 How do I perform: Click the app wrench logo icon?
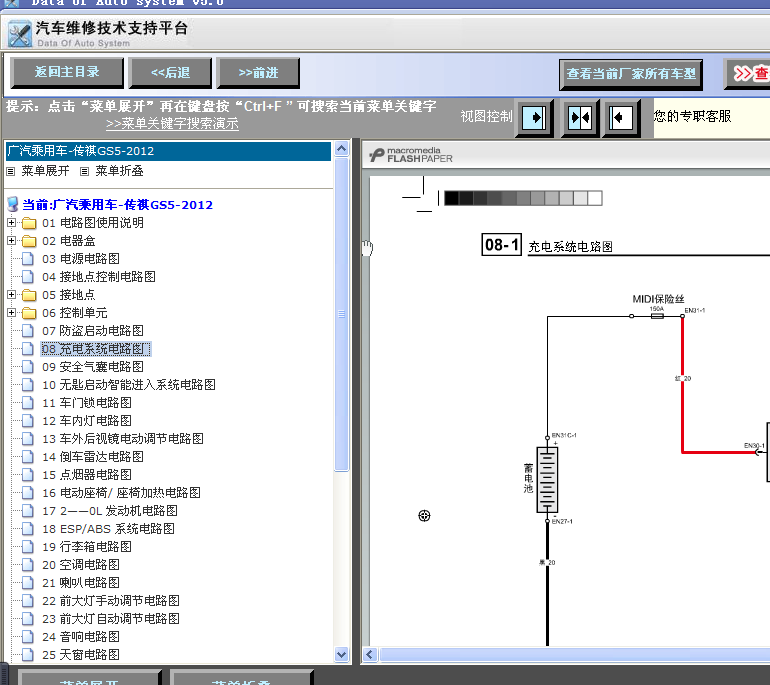(20, 34)
